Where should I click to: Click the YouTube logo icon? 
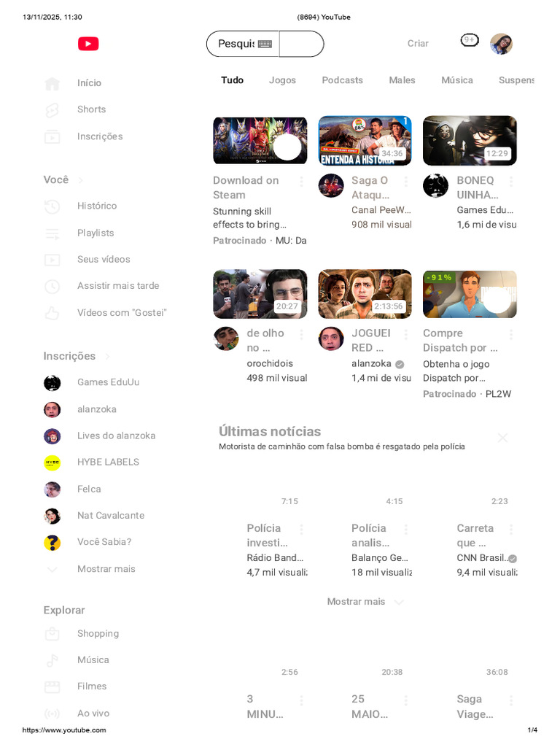pos(88,44)
